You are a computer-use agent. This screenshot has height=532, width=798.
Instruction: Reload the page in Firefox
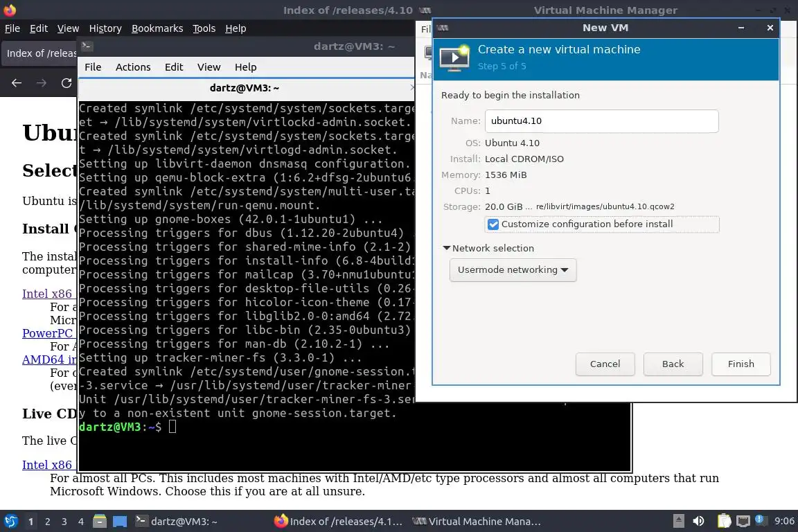[x=66, y=83]
